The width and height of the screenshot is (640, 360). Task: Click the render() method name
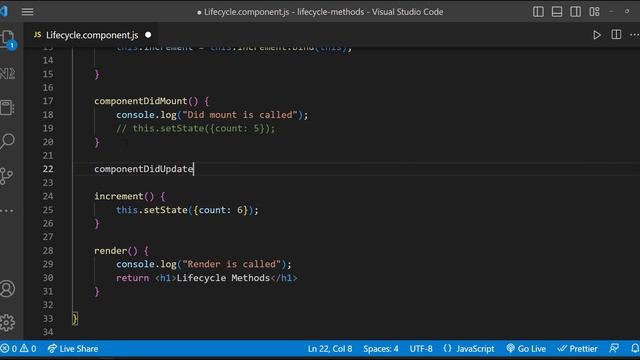pyautogui.click(x=111, y=251)
